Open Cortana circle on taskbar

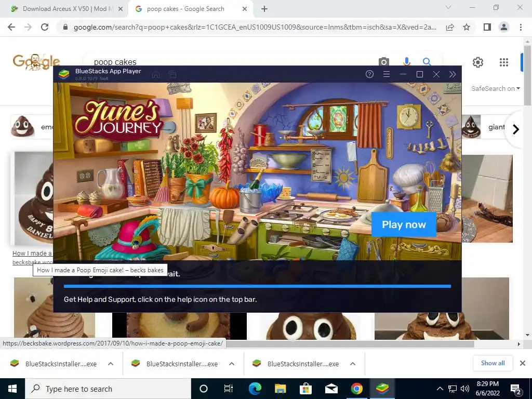click(204, 389)
